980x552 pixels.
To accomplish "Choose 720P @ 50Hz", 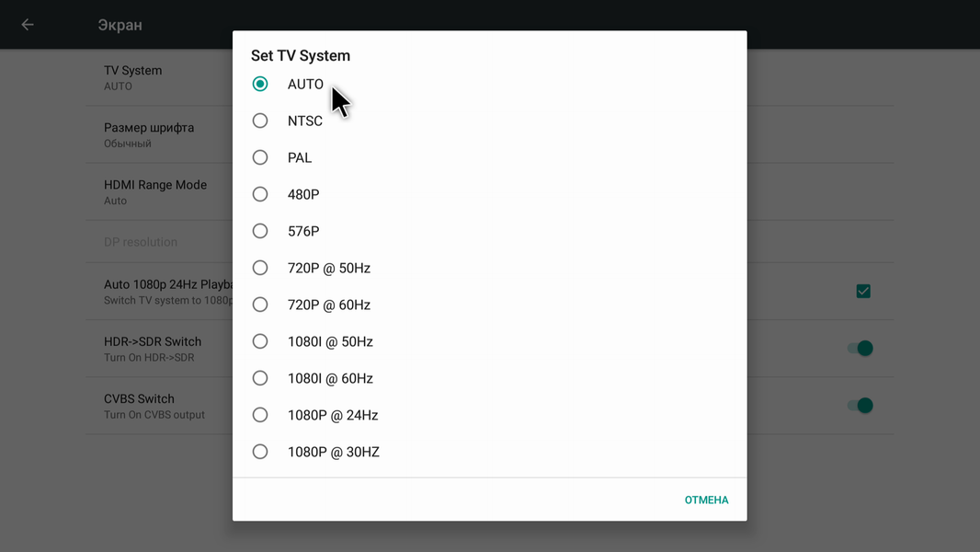I will (260, 268).
